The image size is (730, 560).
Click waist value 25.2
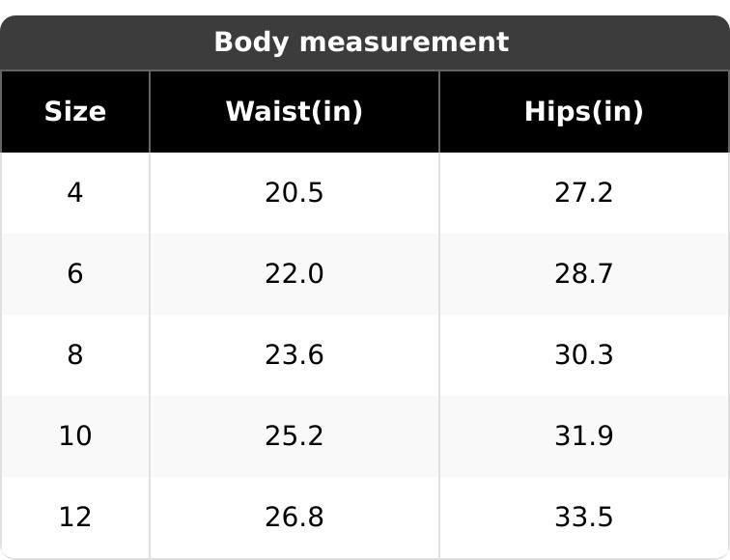click(294, 436)
